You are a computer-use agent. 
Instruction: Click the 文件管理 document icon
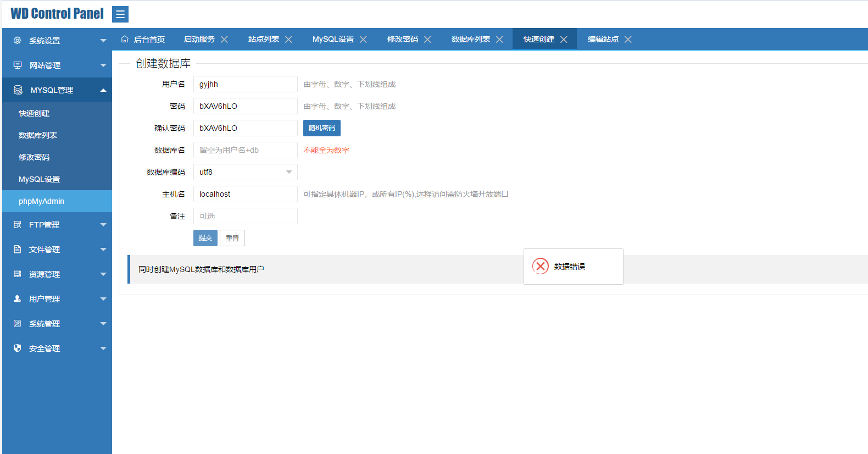coord(18,250)
